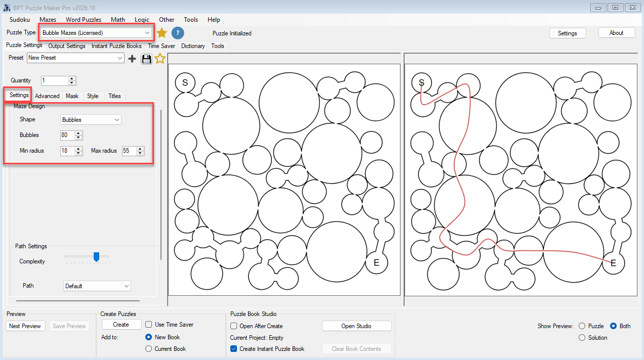Screen dimensions: 644x360
Task: Click the Complexity slider handle
Action: tap(96, 257)
